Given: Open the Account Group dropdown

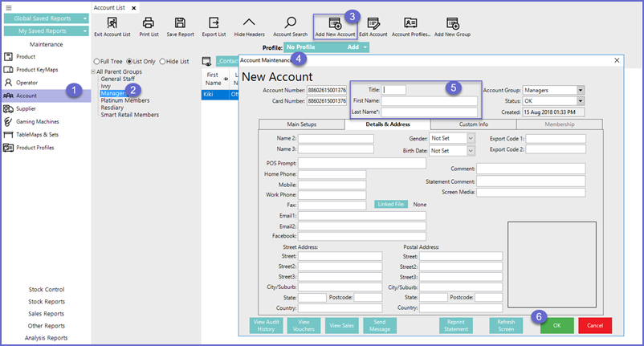Looking at the screenshot, I should point(581,90).
